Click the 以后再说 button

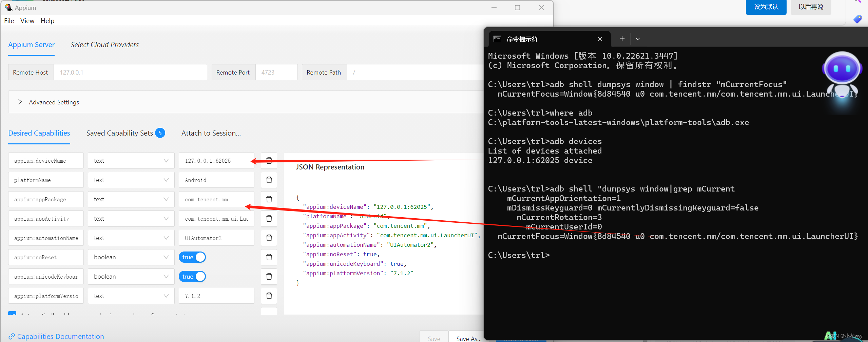(x=811, y=7)
